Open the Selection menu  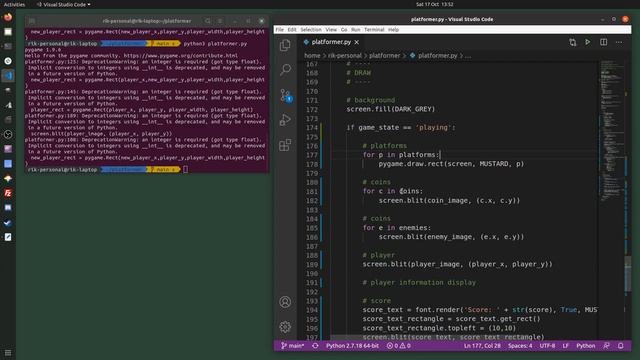pyautogui.click(x=311, y=30)
